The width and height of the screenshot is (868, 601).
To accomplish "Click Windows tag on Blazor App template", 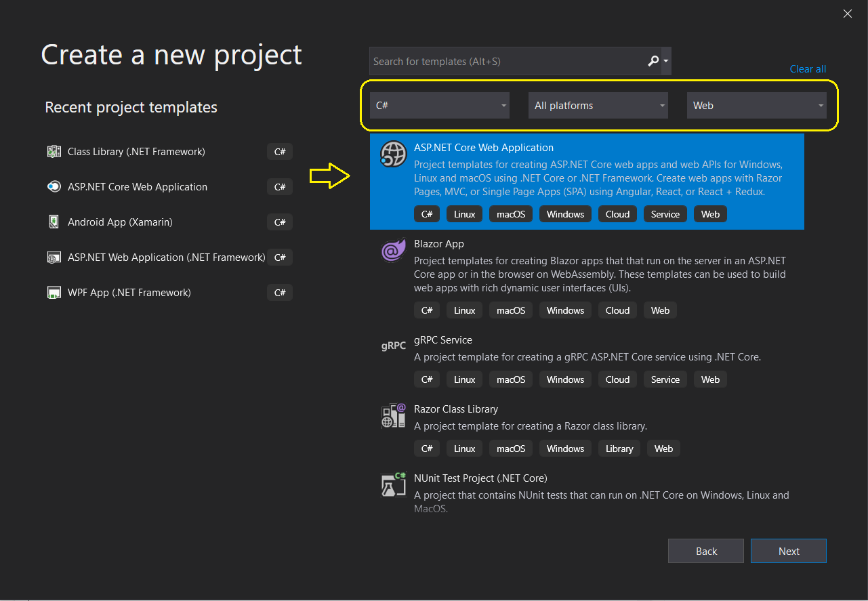I will [565, 310].
